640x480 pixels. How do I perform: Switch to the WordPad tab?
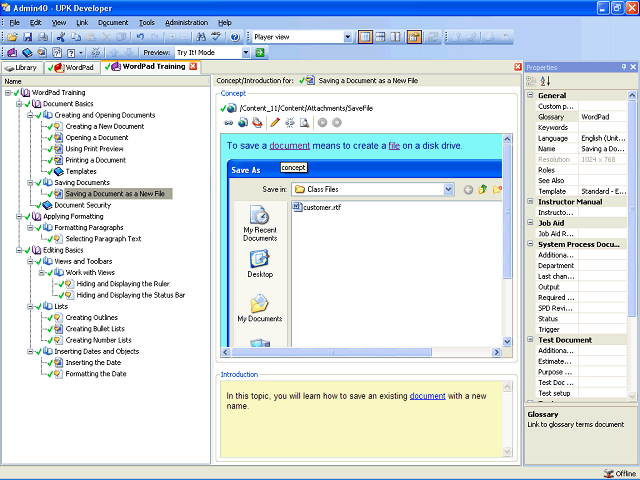click(71, 68)
